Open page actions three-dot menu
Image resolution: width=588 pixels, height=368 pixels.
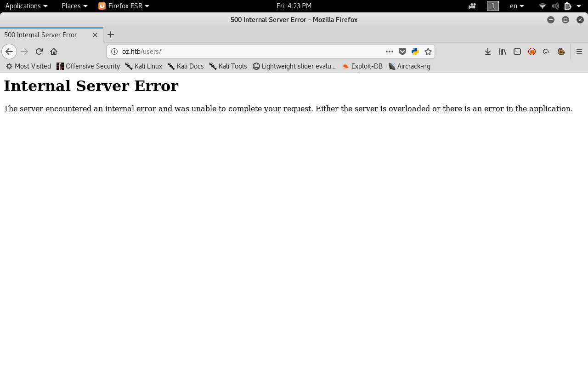click(x=390, y=52)
